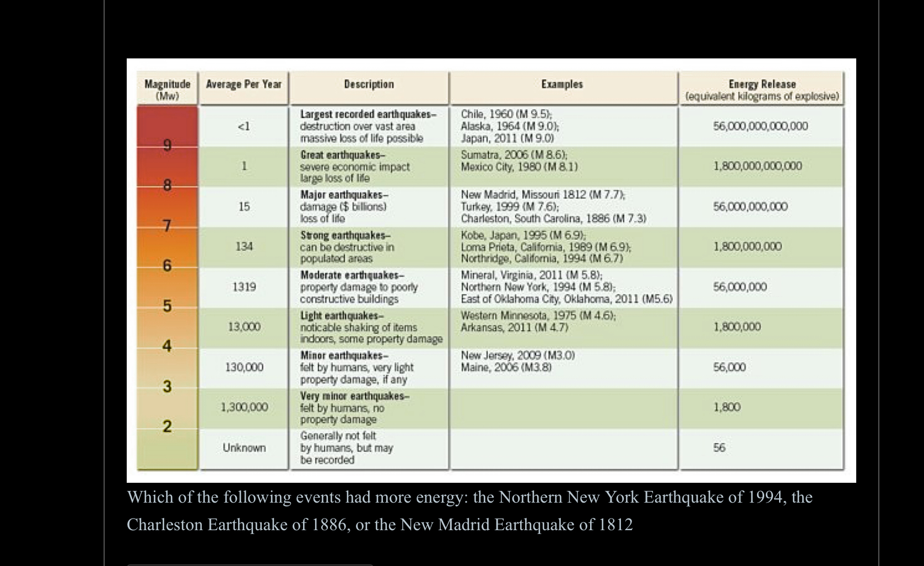The height and width of the screenshot is (566, 924).
Task: Click 'Unknown' in Average Per Year column
Action: [244, 448]
